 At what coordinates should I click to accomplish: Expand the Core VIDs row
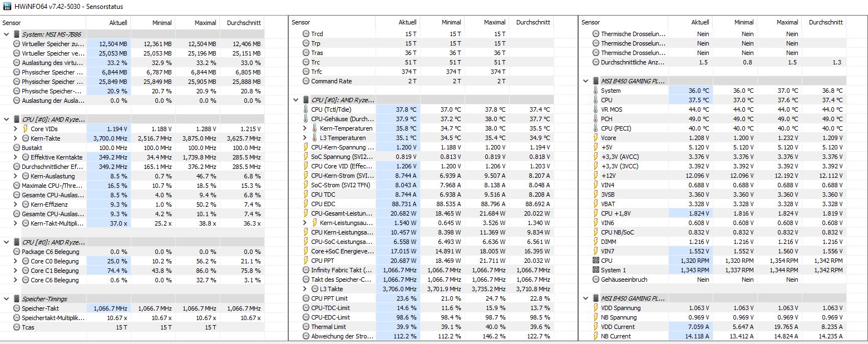[x=16, y=128]
